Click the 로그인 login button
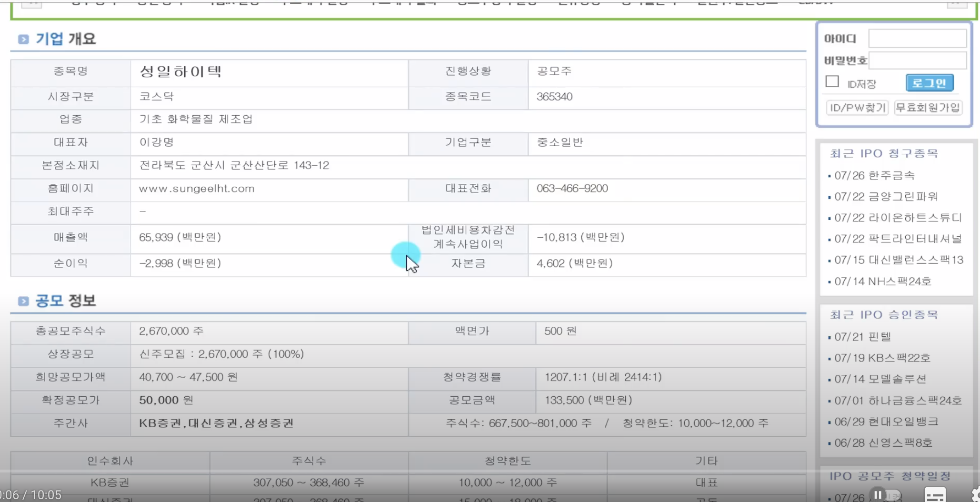Image resolution: width=980 pixels, height=502 pixels. coord(929,83)
